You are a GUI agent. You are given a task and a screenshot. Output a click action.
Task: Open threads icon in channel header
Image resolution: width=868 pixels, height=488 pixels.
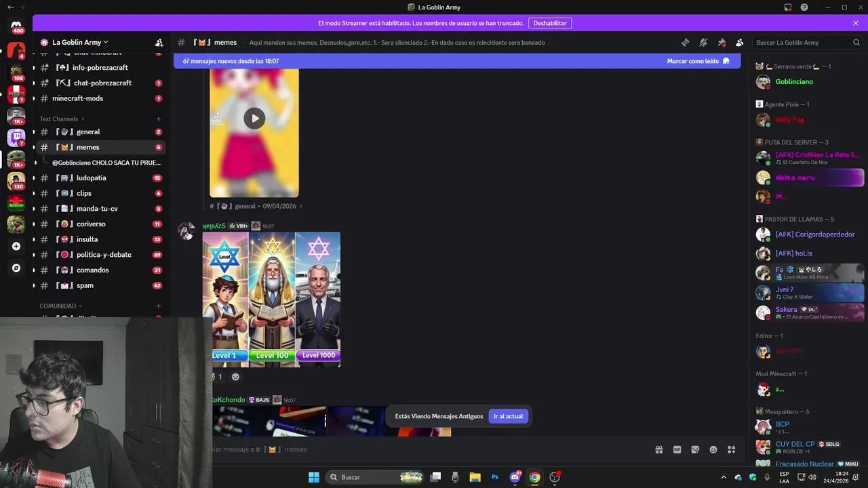pos(685,42)
